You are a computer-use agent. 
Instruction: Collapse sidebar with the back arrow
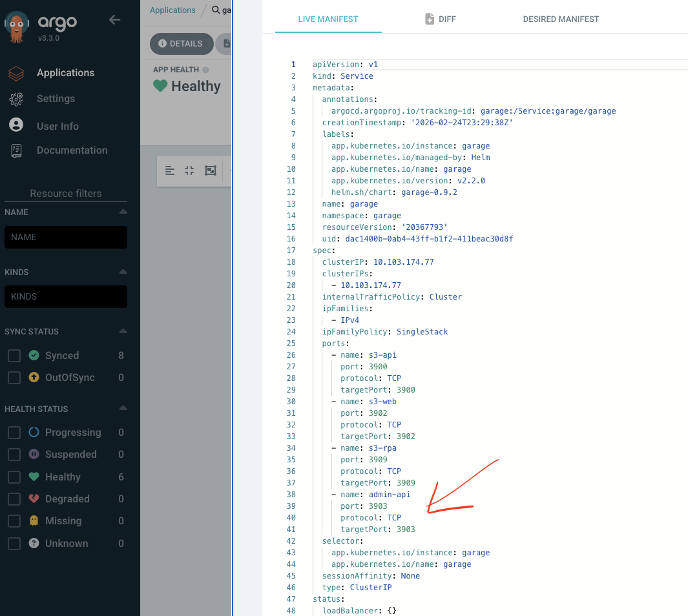(x=115, y=20)
